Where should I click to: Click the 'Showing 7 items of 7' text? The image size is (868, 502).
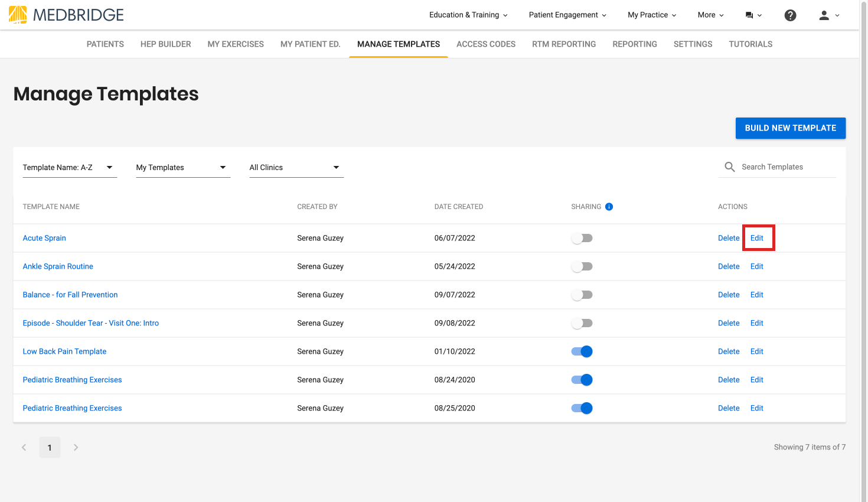pyautogui.click(x=810, y=447)
